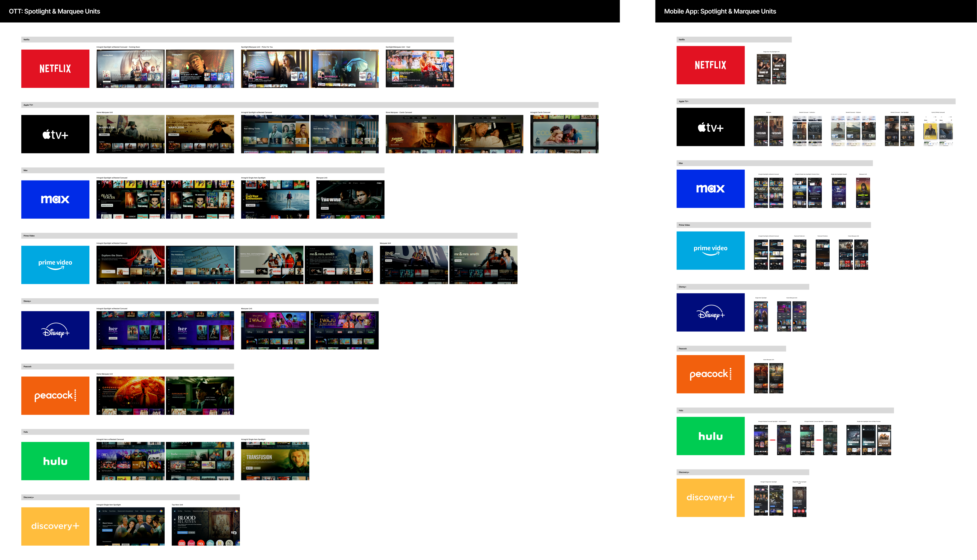
Task: Click the Netflix logo in OTT section
Action: point(55,69)
